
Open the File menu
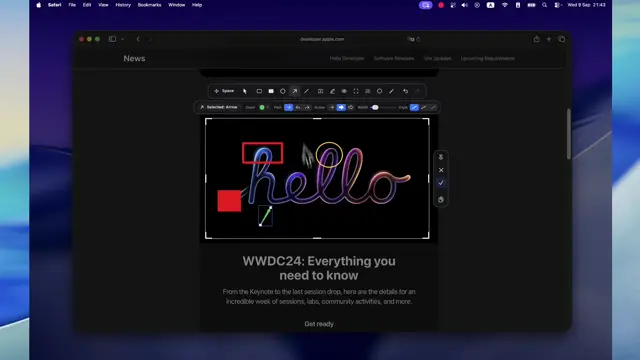(x=72, y=5)
